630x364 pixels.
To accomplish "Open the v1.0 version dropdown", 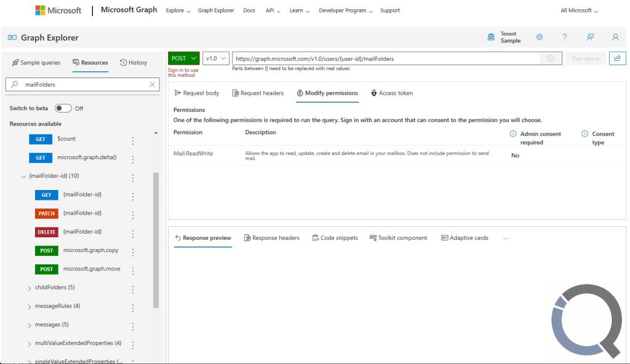I will 216,58.
